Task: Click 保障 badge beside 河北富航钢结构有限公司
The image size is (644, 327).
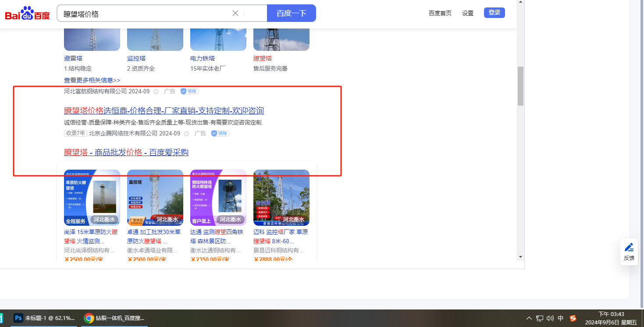Action: click(190, 91)
